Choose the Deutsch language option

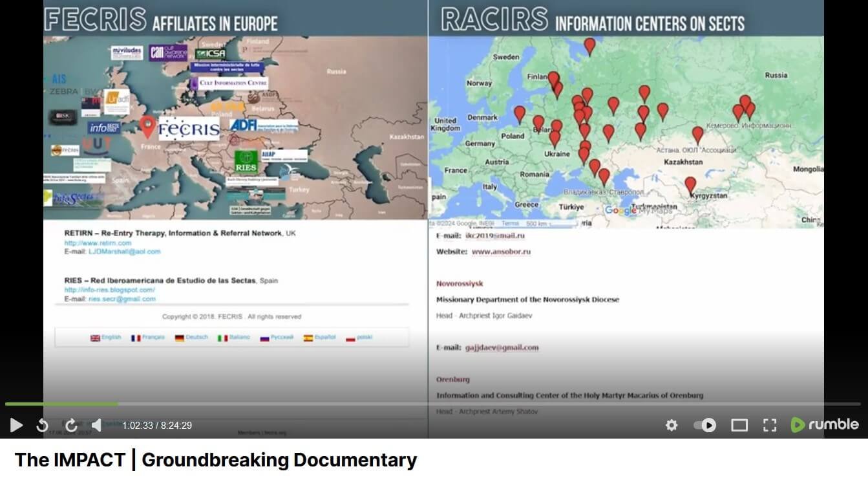pyautogui.click(x=191, y=338)
